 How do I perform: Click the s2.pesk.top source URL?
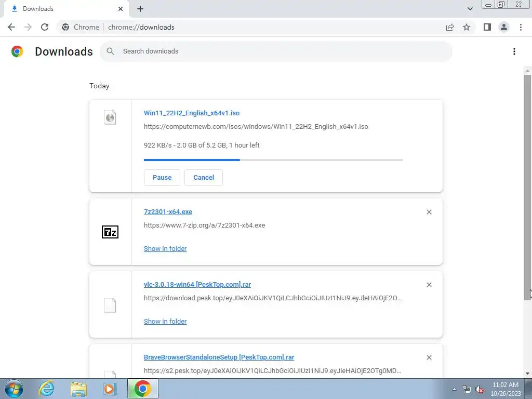pos(272,371)
